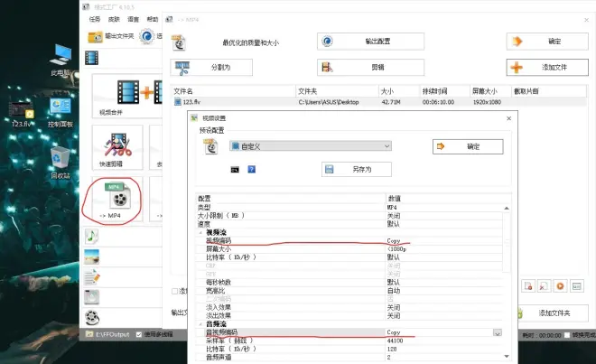Open the 自定义 preset dropdown
The width and height of the screenshot is (596, 364).
pyautogui.click(x=311, y=146)
